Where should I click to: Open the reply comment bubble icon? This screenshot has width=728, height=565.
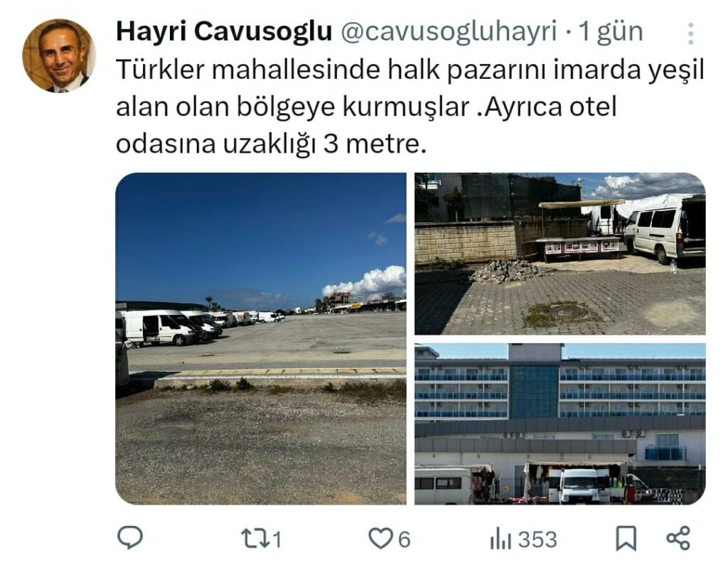pos(130,538)
